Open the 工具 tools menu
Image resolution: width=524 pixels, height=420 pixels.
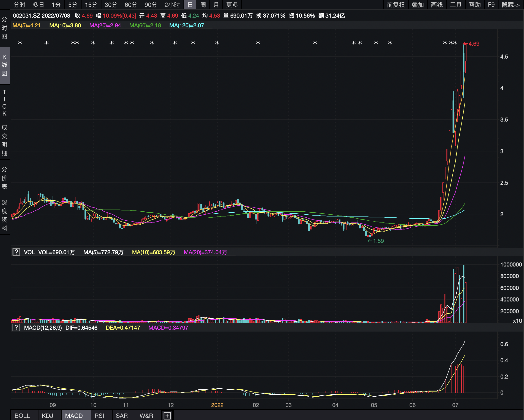(x=456, y=5)
